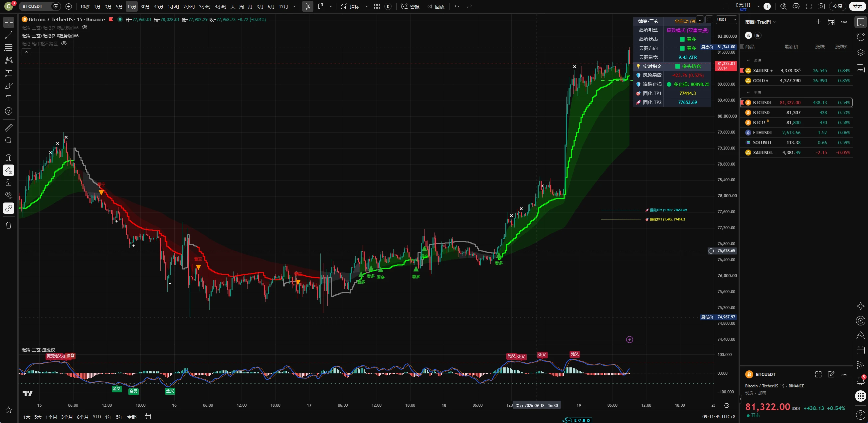This screenshot has height=423, width=868.
Task: Add a symbol to the watchlist with plus
Action: pyautogui.click(x=818, y=22)
